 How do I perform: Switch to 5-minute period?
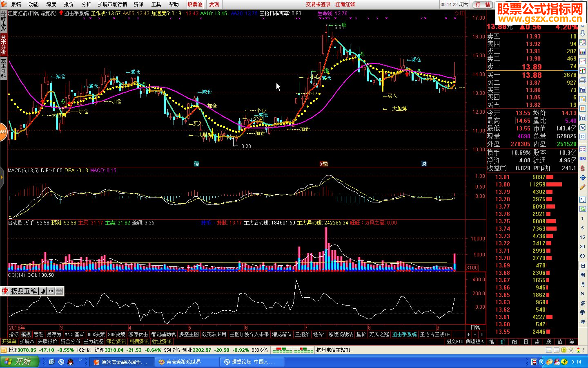(583, 228)
